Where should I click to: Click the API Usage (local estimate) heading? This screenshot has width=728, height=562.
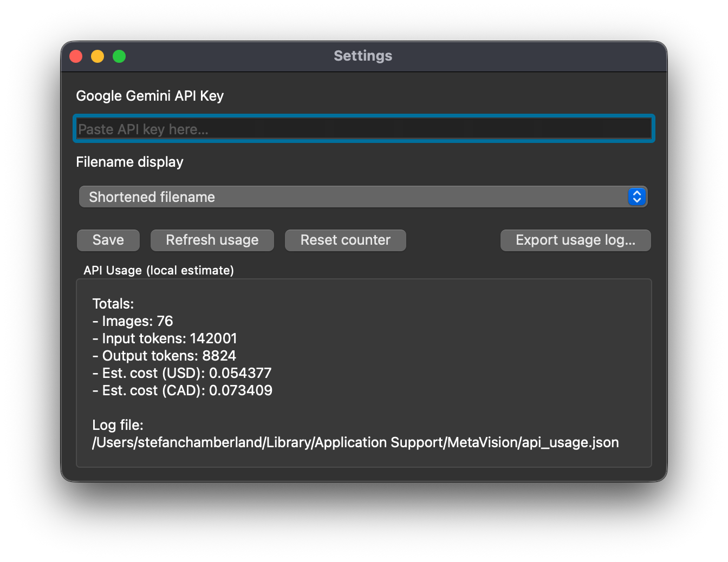pyautogui.click(x=159, y=270)
